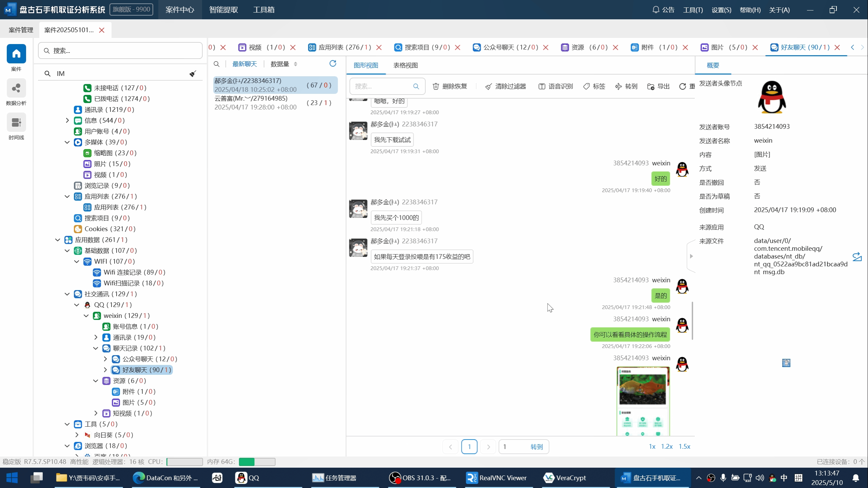The image size is (868, 488).
Task: Click the jump-to-source icon next to 来源文件
Action: [857, 257]
